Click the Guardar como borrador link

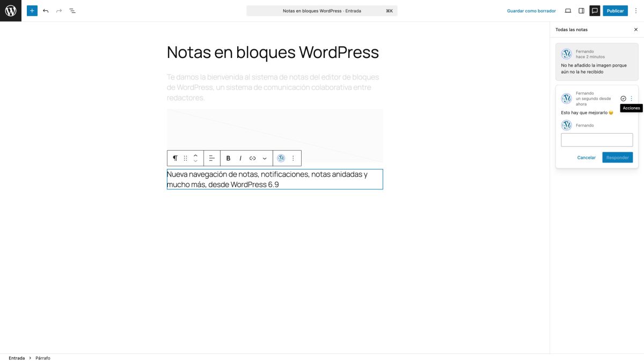[530, 10]
